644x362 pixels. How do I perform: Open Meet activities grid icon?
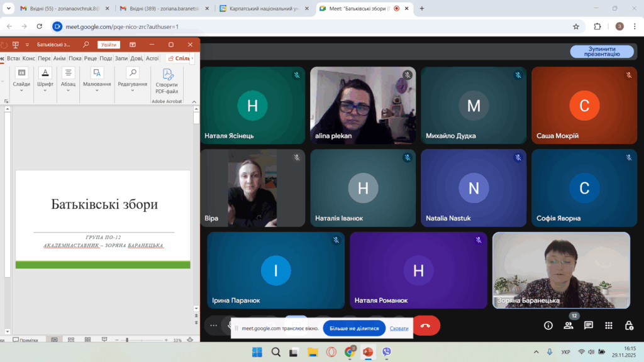pyautogui.click(x=609, y=326)
